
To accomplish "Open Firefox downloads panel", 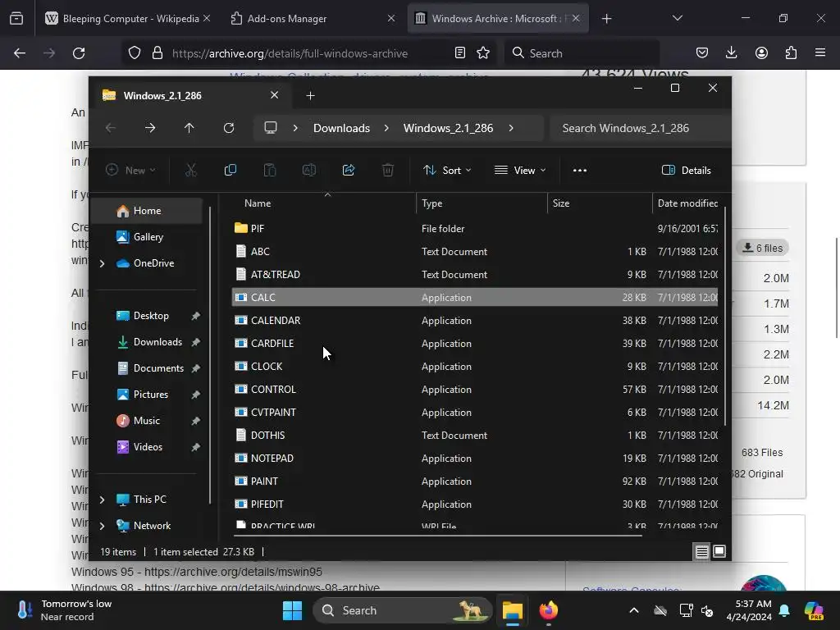I will (731, 52).
